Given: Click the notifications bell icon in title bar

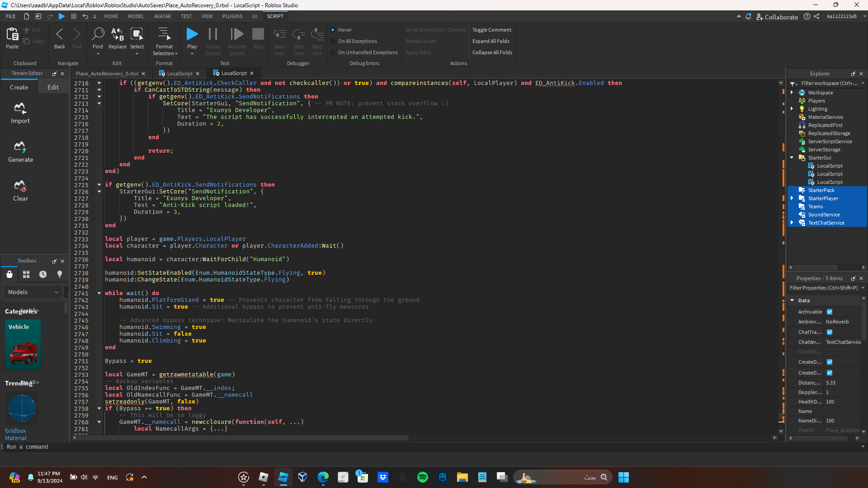Looking at the screenshot, I should 748,16.
